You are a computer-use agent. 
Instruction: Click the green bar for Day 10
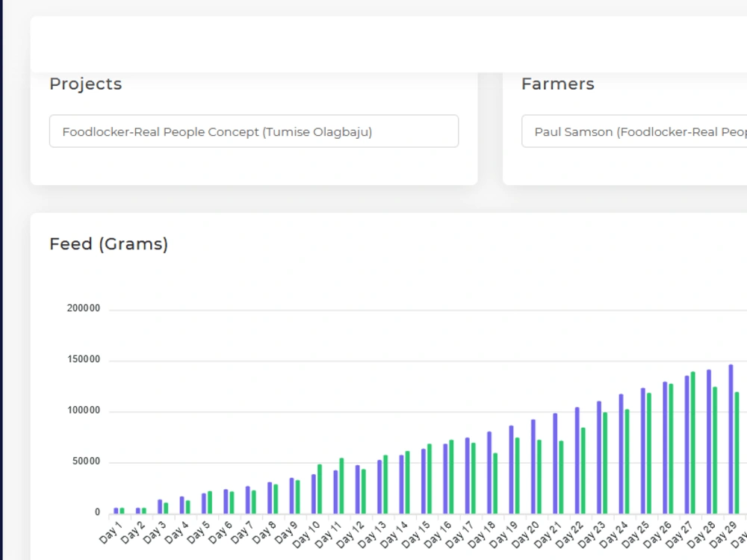point(320,488)
